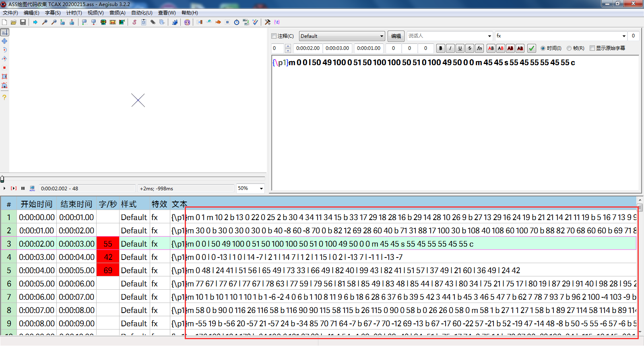Open visual typesetting help question mark
Image resolution: width=644 pixels, height=346 pixels.
click(x=4, y=97)
